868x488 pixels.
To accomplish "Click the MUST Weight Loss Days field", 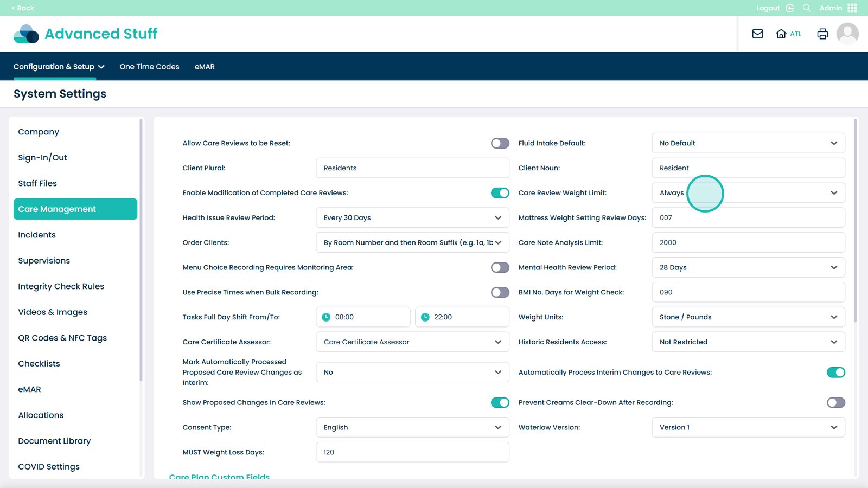I will pos(412,452).
